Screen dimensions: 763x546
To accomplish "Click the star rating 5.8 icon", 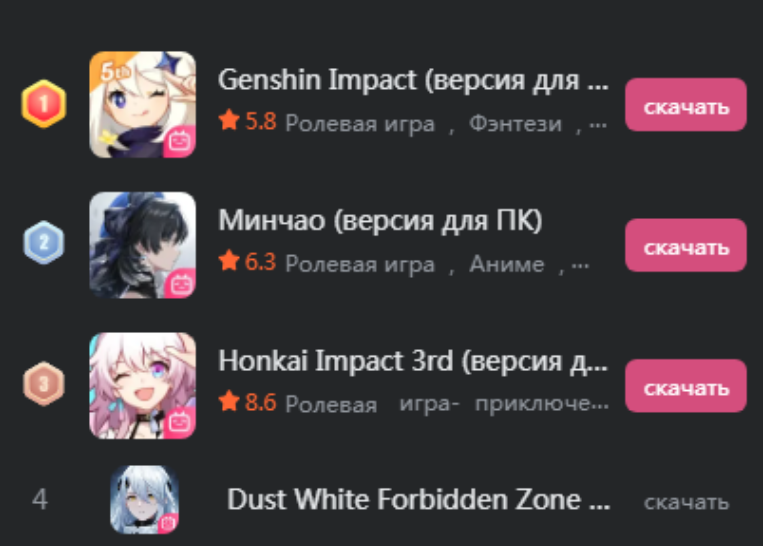I will click(229, 120).
